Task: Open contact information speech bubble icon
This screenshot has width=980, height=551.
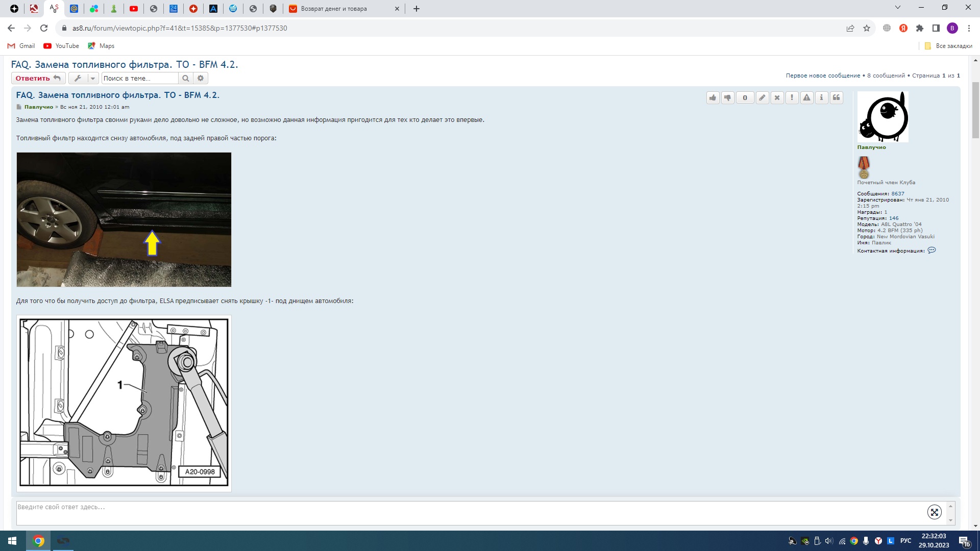Action: [932, 251]
